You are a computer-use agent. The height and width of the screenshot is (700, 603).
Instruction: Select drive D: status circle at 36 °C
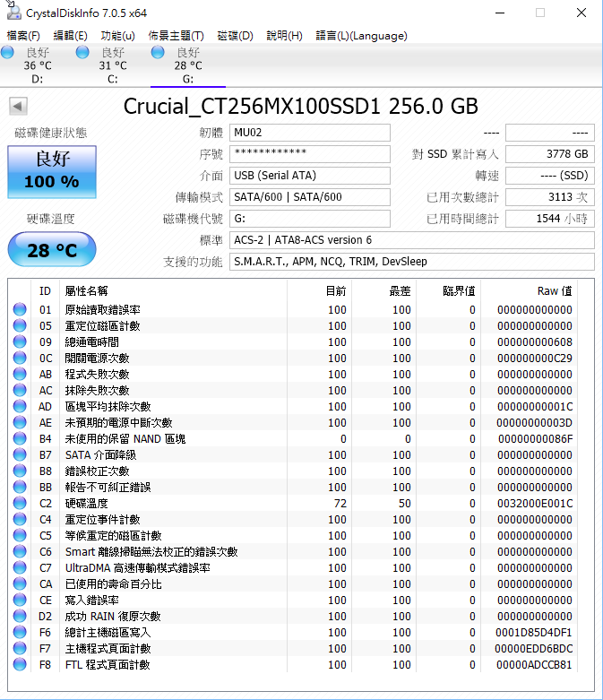click(7, 52)
